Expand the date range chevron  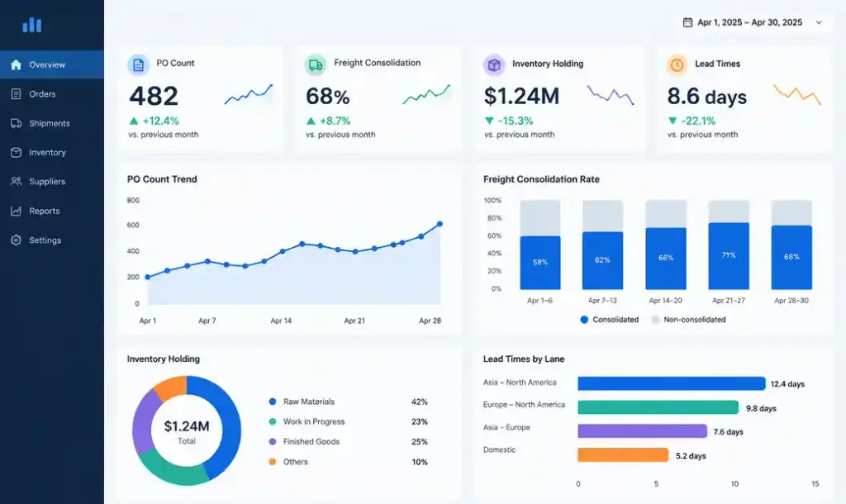point(819,22)
